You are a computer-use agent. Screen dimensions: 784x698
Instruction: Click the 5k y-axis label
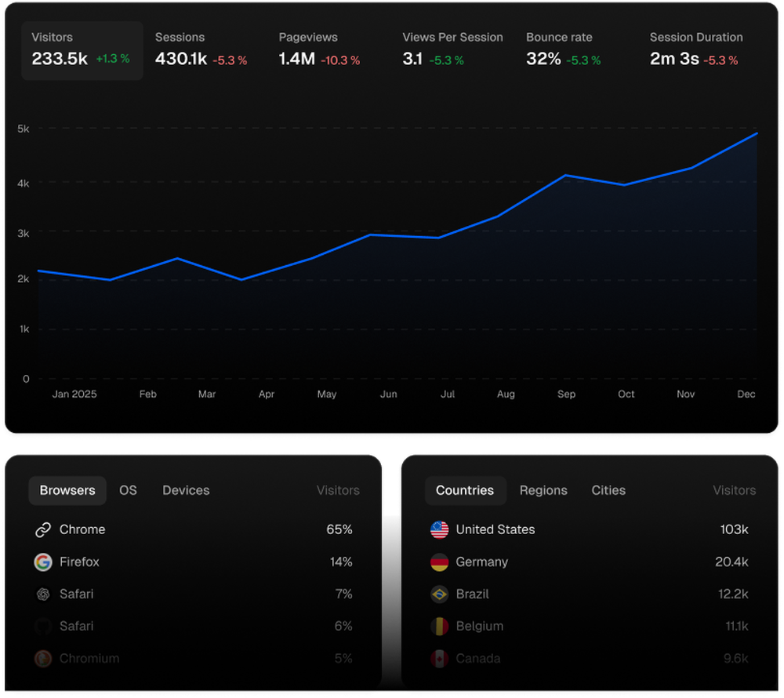pyautogui.click(x=24, y=129)
